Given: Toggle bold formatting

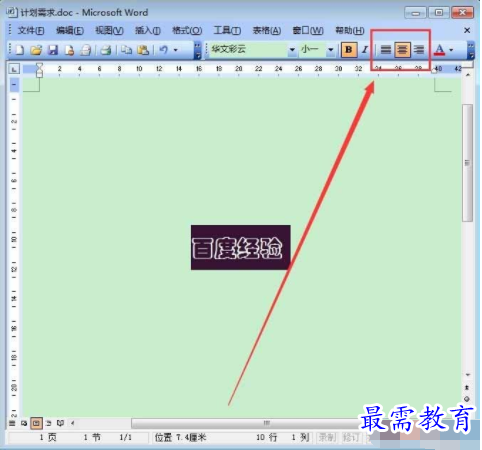Looking at the screenshot, I should coord(349,50).
